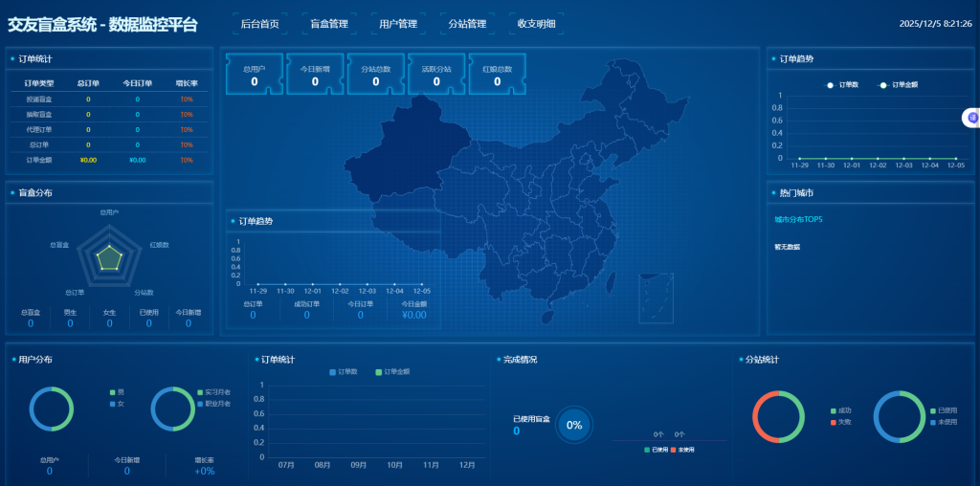Open the 收支明细 menu item
This screenshot has width=980, height=486.
point(536,24)
